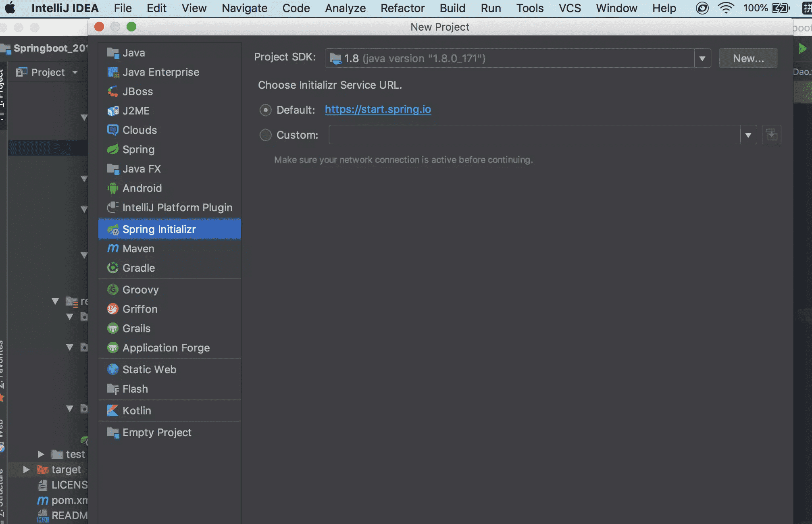The image size is (812, 524).
Task: Expand the test folder in project tree
Action: click(41, 454)
